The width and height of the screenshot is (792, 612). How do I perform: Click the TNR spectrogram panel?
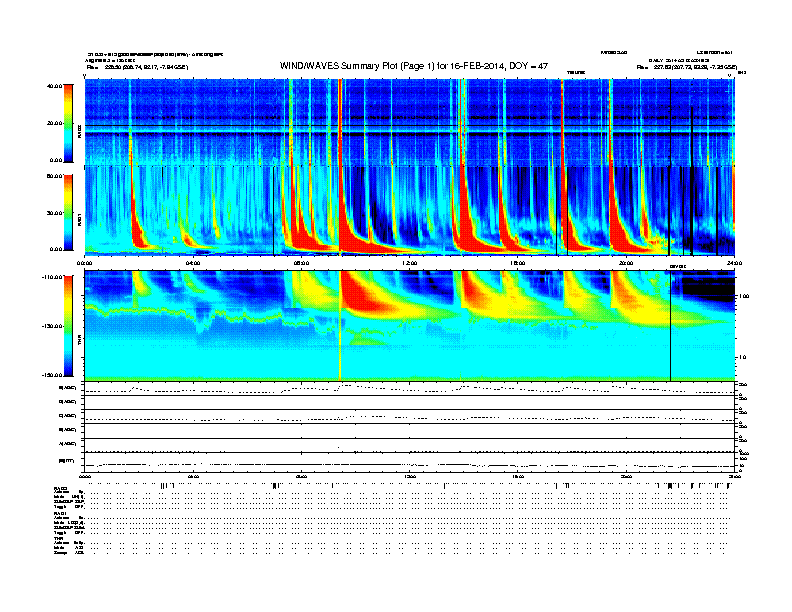pyautogui.click(x=410, y=325)
